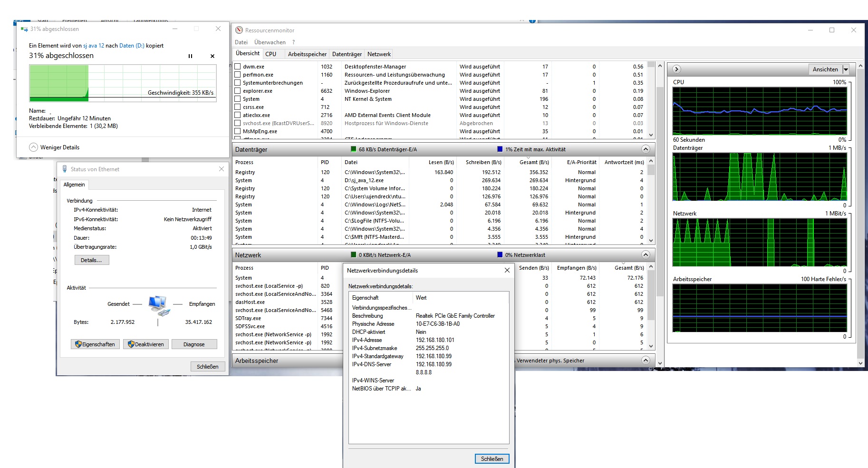Open the Ansichten dropdown arrow

(846, 69)
